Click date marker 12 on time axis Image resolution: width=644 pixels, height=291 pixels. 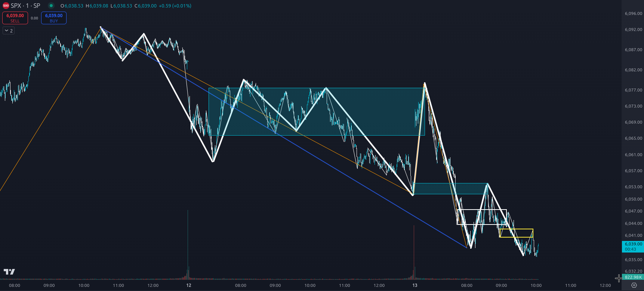coord(189,285)
